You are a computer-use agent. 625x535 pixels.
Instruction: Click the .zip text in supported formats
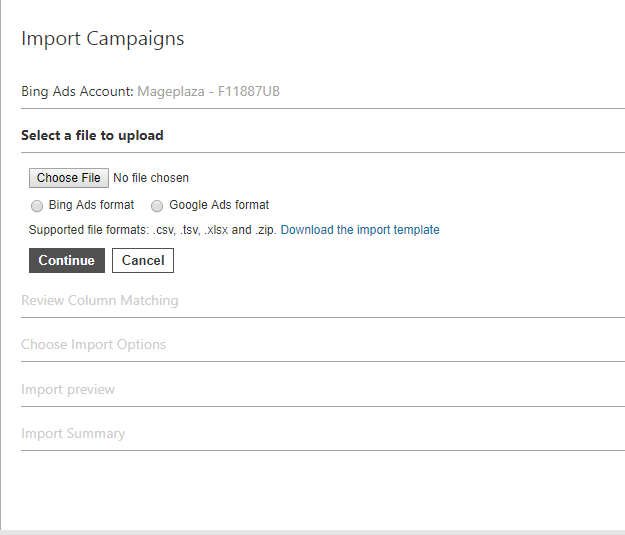[x=265, y=230]
